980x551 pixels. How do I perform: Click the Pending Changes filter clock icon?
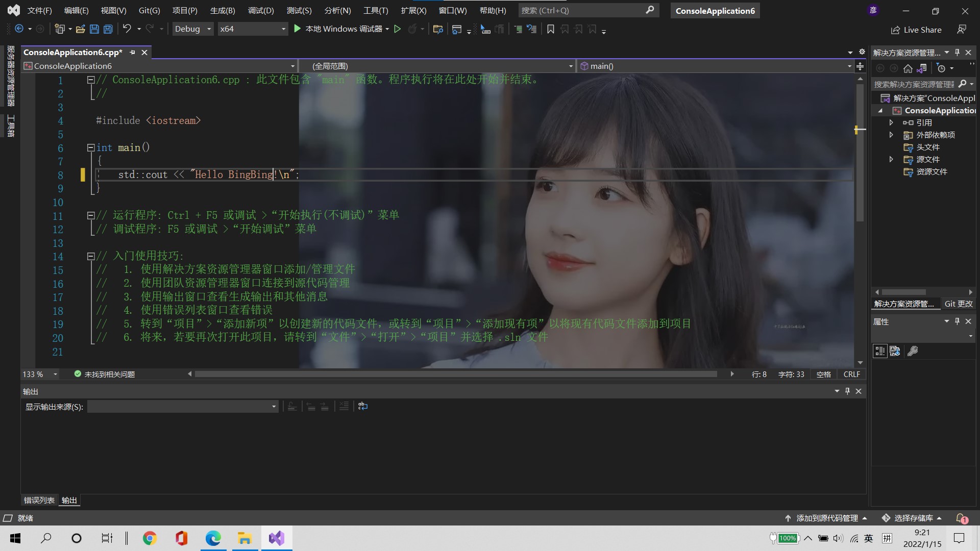[x=942, y=68]
